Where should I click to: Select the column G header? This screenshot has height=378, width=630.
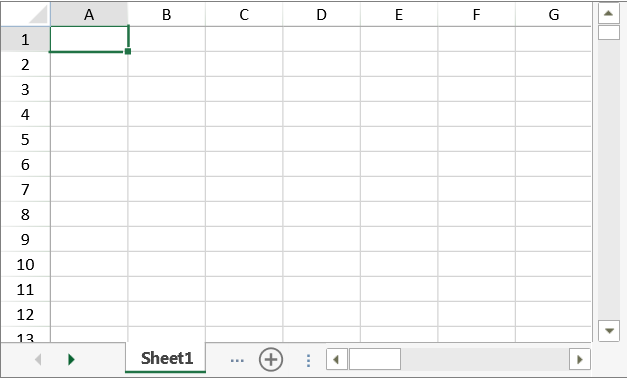554,15
